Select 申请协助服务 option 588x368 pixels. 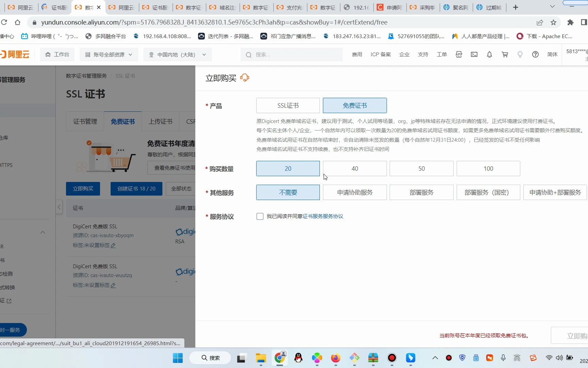(355, 193)
